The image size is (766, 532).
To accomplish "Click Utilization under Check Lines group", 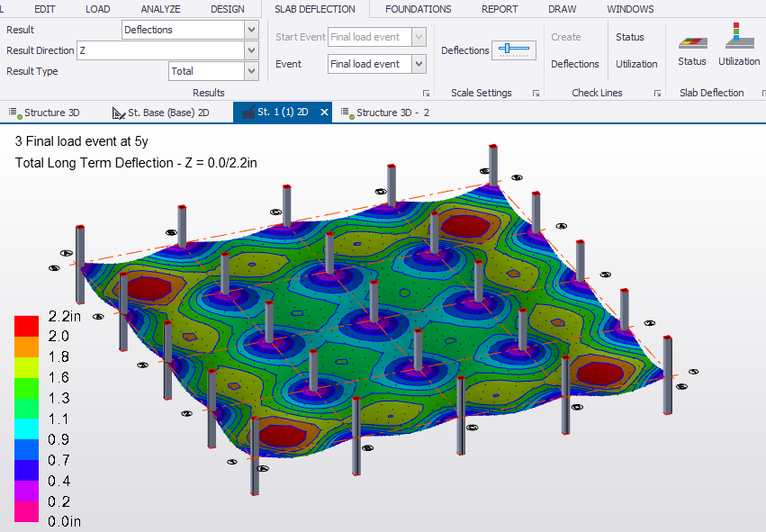I will pyautogui.click(x=638, y=64).
